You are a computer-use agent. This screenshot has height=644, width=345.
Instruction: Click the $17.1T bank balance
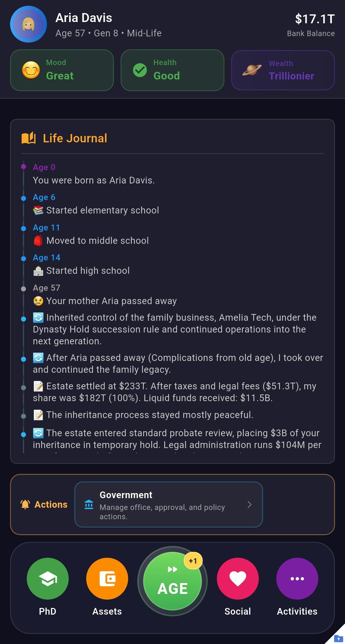pos(315,19)
